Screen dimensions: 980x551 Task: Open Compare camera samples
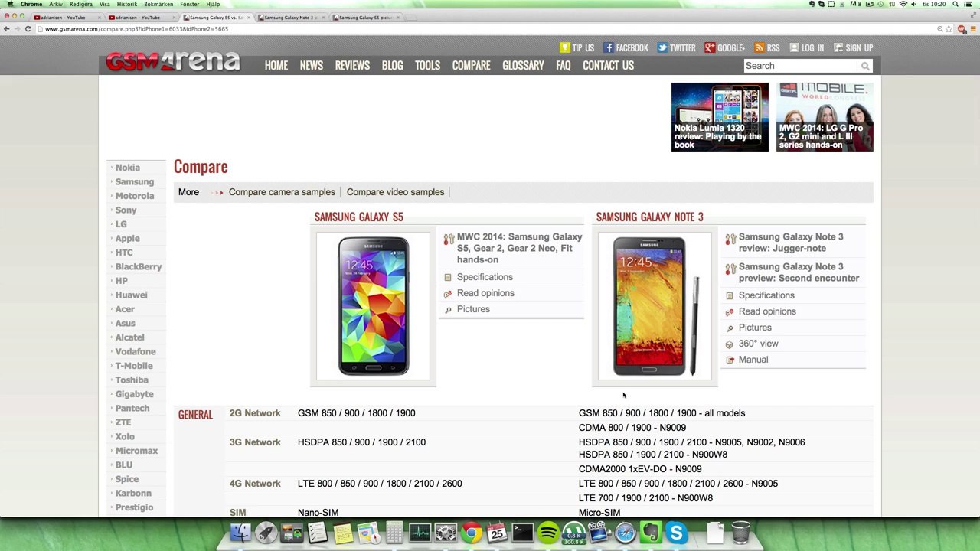(282, 192)
